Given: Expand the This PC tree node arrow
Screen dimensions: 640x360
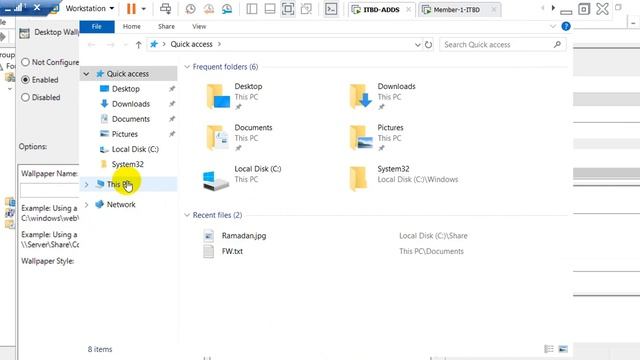Looking at the screenshot, I should (x=86, y=185).
